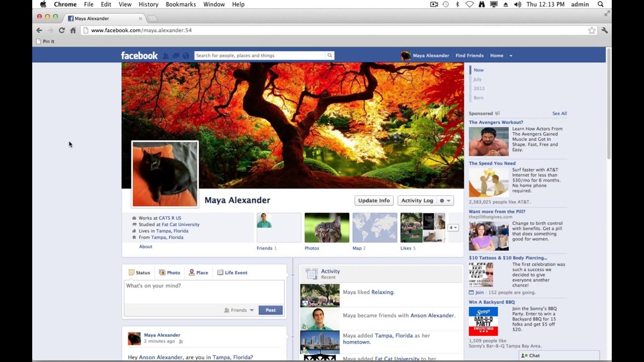Open new tab button in Chrome
This screenshot has width=644, height=362.
click(x=152, y=19)
